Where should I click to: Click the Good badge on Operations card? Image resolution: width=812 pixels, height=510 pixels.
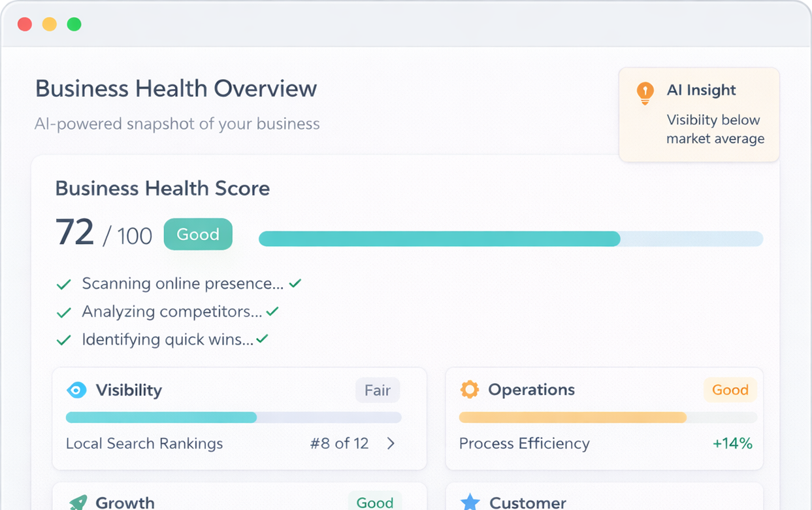(x=730, y=390)
